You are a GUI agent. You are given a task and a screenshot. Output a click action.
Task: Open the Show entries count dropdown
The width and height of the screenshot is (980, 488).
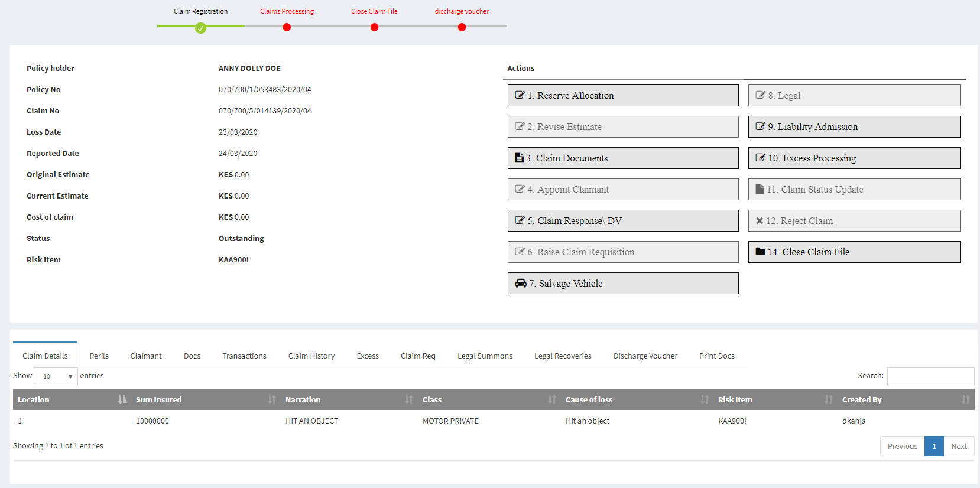[x=56, y=376]
